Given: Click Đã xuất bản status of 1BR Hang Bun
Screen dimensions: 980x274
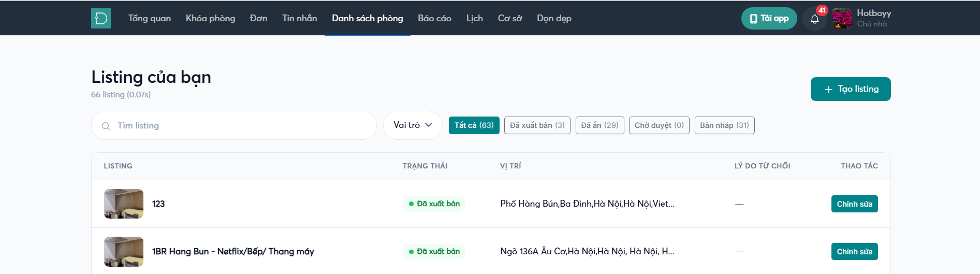Looking at the screenshot, I should (434, 252).
